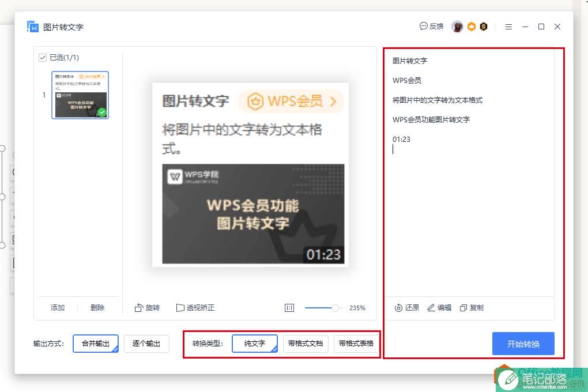The height and width of the screenshot is (392, 588).
Task: Click the large image preview
Action: point(251,175)
